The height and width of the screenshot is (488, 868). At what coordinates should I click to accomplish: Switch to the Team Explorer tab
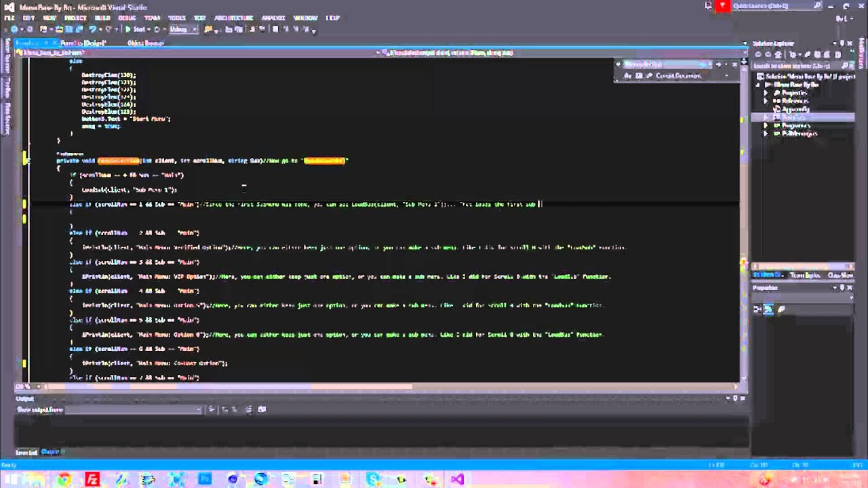pos(805,275)
